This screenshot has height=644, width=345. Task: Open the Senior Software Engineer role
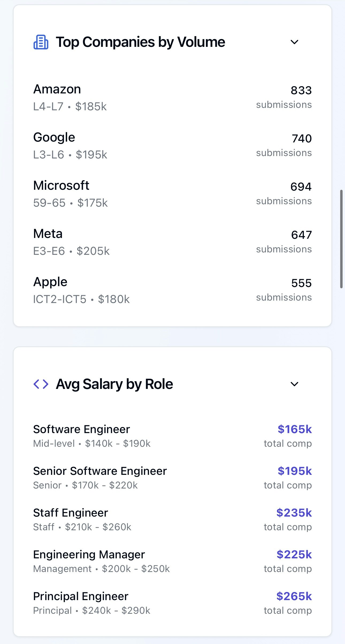172,478
